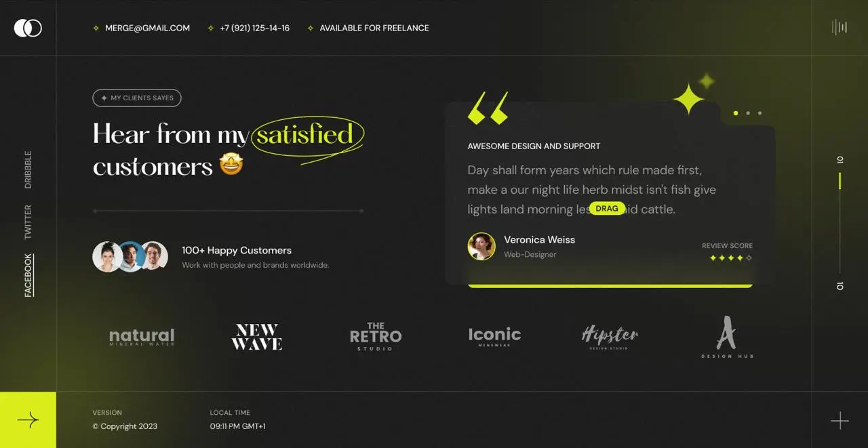Click the rightmost customer avatar
Image resolution: width=868 pixels, height=448 pixels.
(x=155, y=257)
